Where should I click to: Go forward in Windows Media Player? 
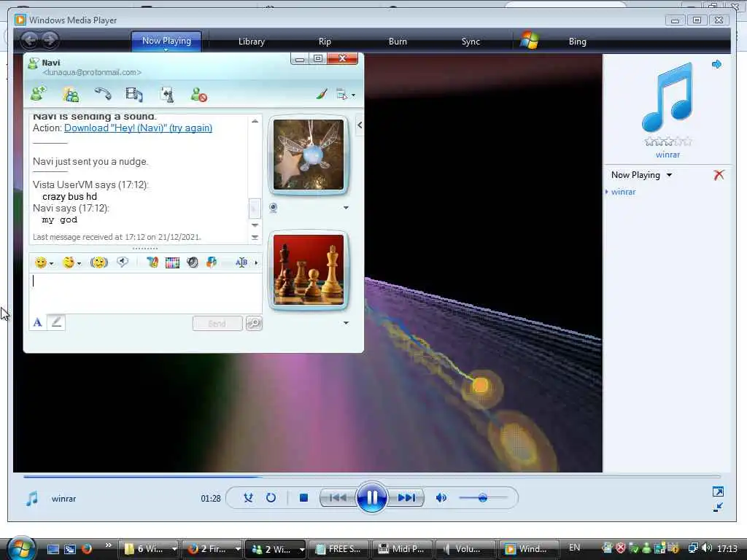(x=50, y=40)
